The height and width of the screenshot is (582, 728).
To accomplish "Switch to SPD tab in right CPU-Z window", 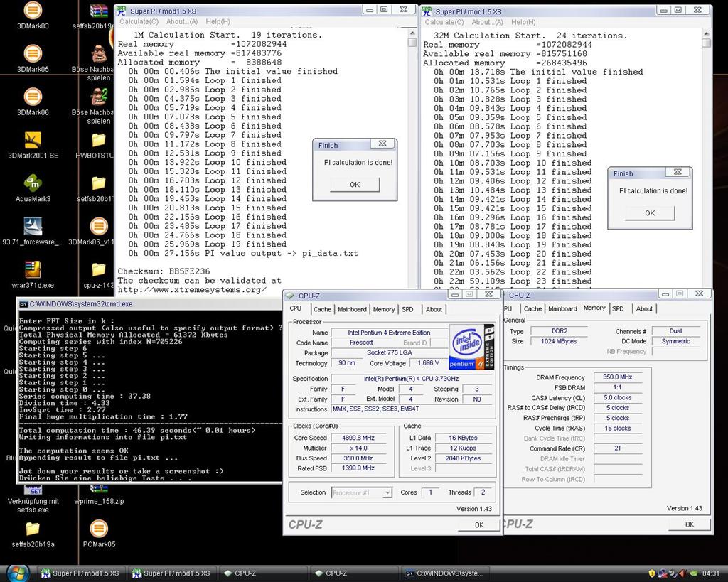I will (x=618, y=309).
